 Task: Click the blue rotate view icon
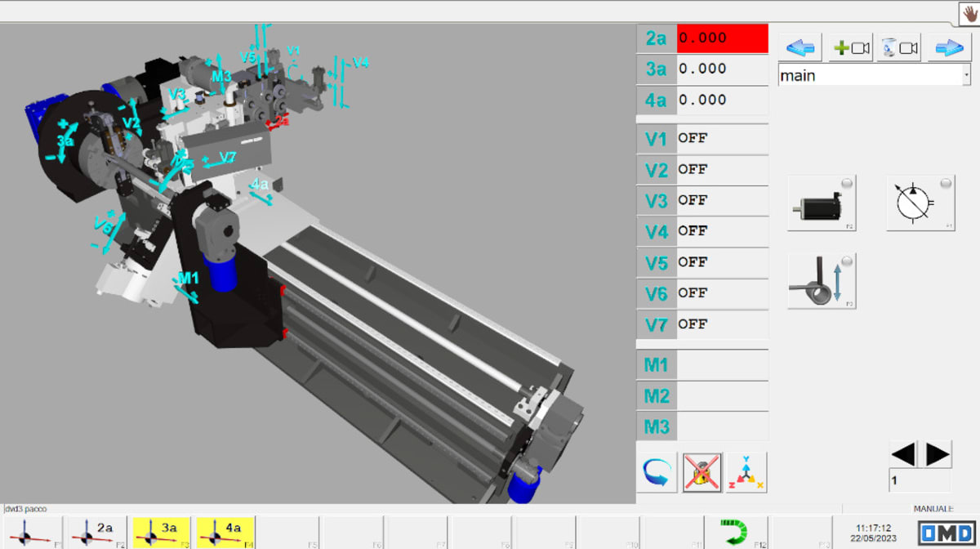657,473
